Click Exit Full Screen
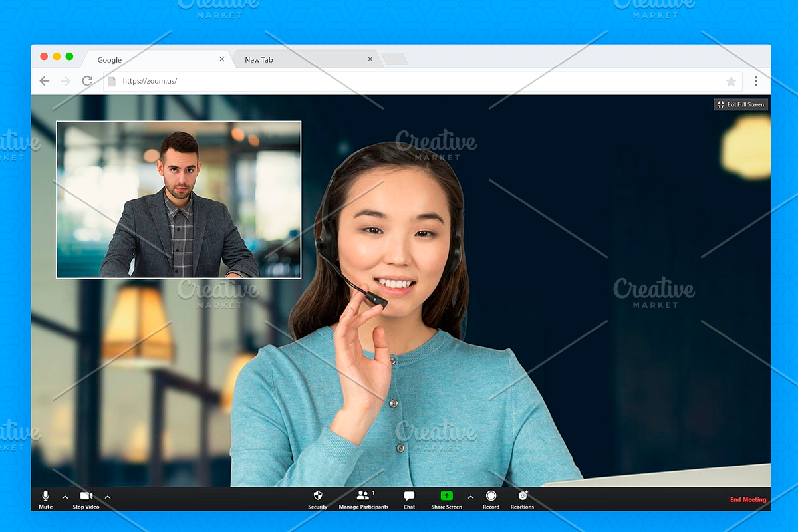Viewport: 798px width, 532px height. (x=741, y=104)
